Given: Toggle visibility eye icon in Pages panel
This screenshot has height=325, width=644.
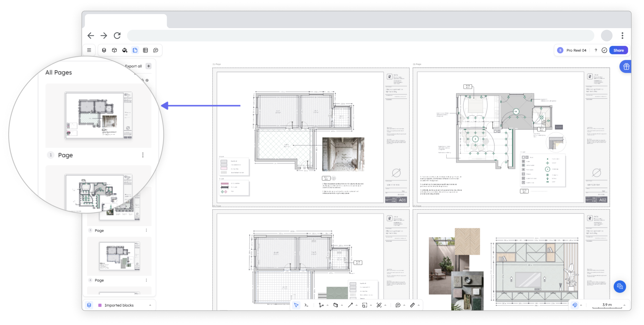Looking at the screenshot, I should [x=147, y=80].
